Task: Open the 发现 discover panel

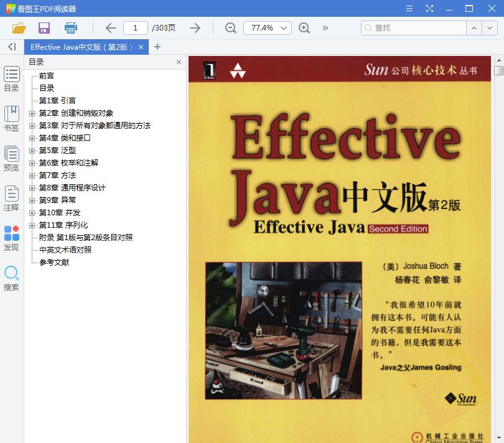Action: [12, 238]
